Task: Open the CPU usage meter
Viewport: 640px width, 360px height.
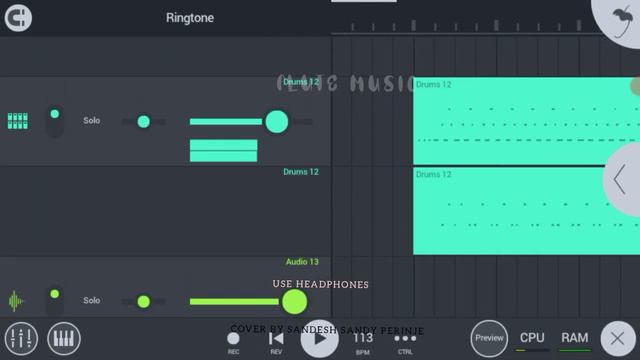Action: [532, 340]
